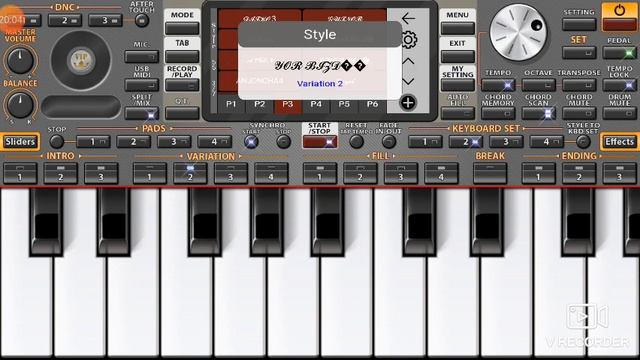640x360 pixels.
Task: Open the Sliders panel
Action: click(x=20, y=142)
